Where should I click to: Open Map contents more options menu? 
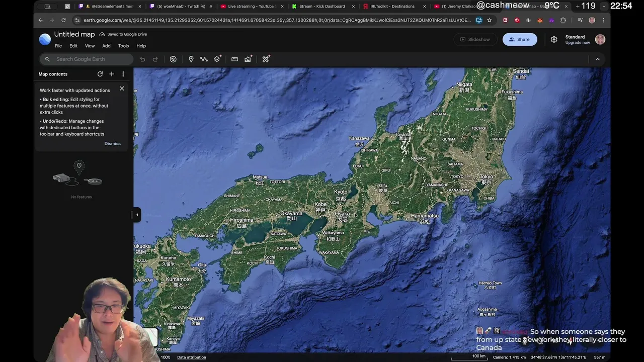123,74
